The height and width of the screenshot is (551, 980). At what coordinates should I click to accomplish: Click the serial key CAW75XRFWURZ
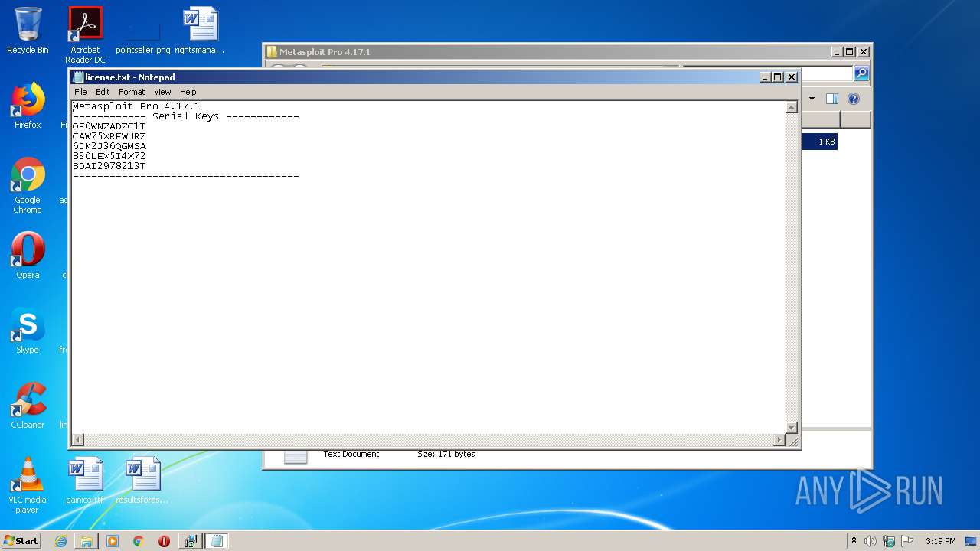109,136
